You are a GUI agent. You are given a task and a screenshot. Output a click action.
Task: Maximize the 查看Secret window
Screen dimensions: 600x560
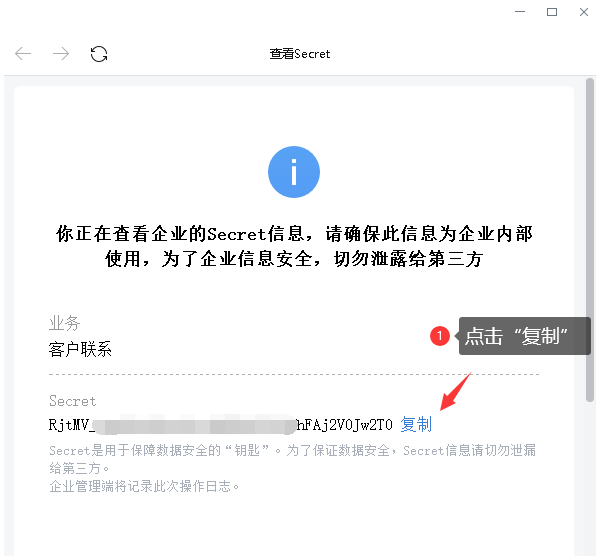pos(551,12)
